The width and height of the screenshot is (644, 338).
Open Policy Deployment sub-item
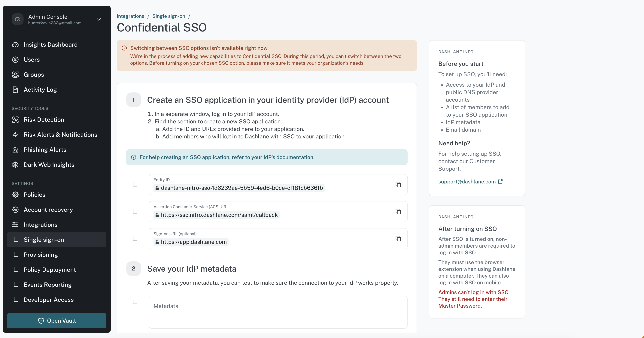pyautogui.click(x=56, y=270)
